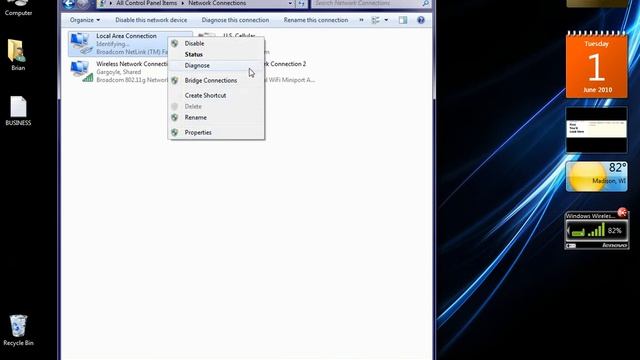This screenshot has width=640, height=360.
Task: Toggle the preview pane icon
Action: 403,20
